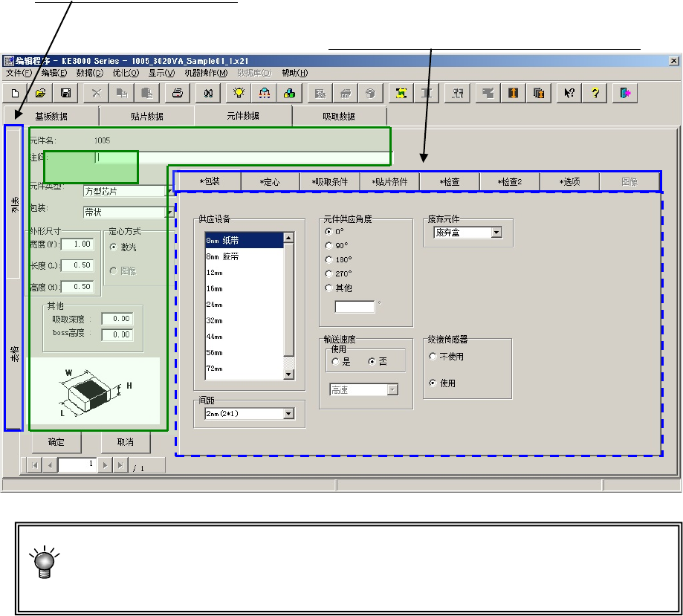Click the light bulb toolbar icon
Viewport: 683px width, 616px height.
pos(239,93)
